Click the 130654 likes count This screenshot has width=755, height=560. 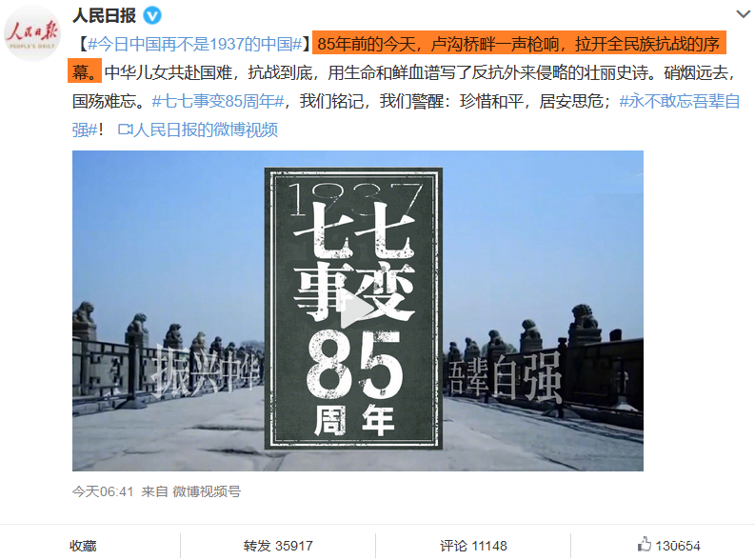point(678,546)
